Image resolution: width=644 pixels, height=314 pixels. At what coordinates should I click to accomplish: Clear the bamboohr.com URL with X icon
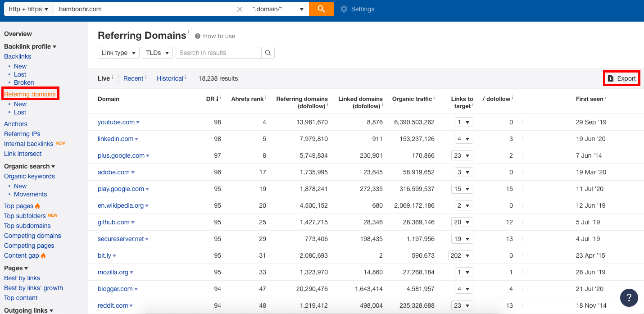240,9
